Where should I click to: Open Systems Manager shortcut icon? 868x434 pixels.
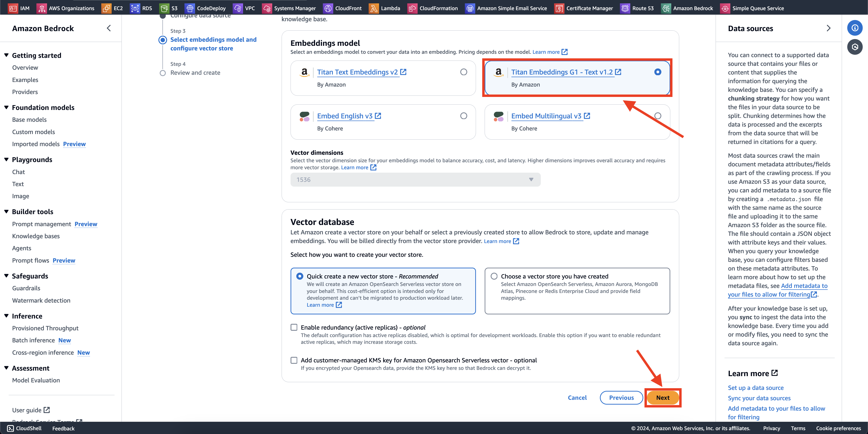tap(267, 8)
